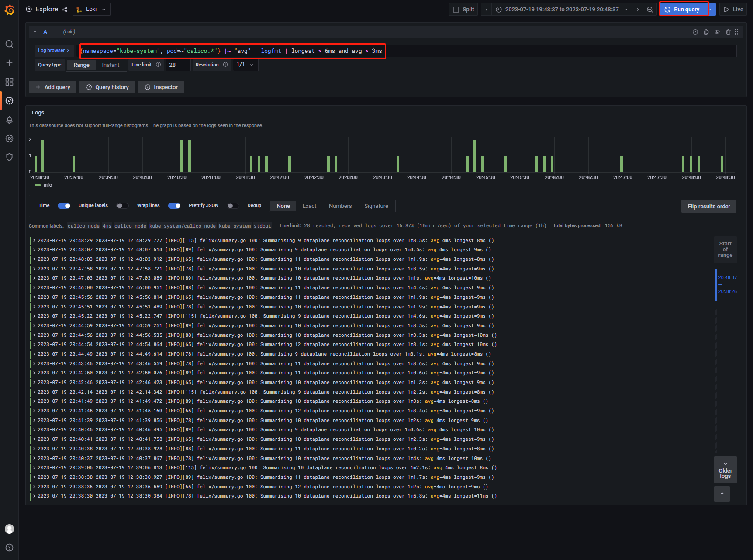
Task: Open the Configuration gear icon in sidebar
Action: click(x=9, y=138)
